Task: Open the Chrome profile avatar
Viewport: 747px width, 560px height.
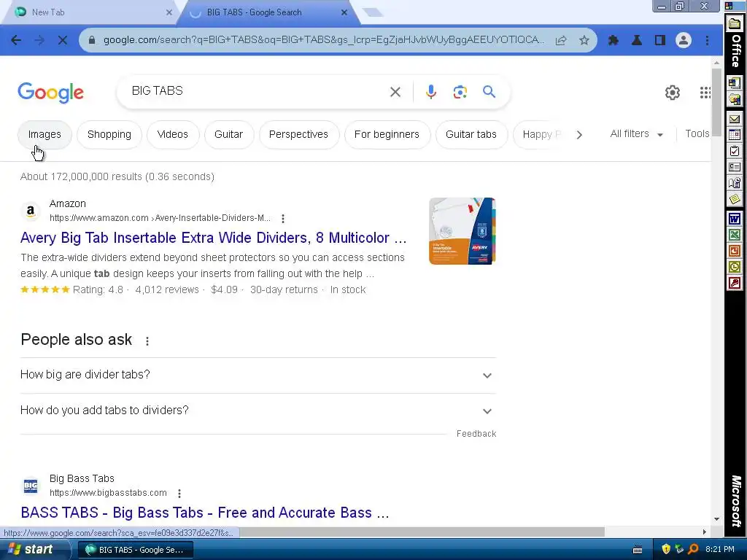Action: click(683, 41)
